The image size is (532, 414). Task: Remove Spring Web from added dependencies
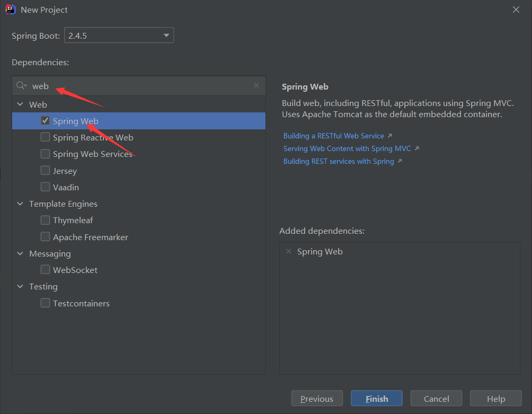tap(289, 251)
